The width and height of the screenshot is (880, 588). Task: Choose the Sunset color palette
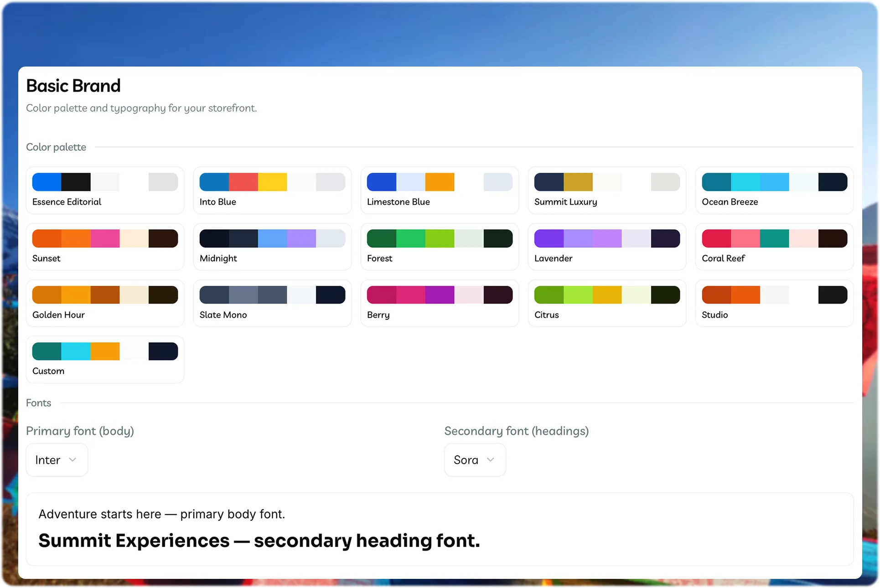pyautogui.click(x=105, y=247)
